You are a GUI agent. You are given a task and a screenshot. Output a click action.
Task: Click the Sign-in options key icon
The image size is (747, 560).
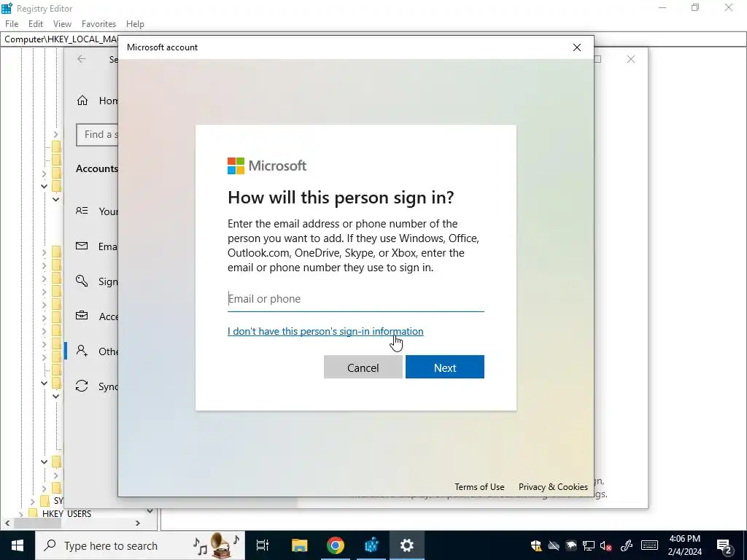tap(82, 281)
